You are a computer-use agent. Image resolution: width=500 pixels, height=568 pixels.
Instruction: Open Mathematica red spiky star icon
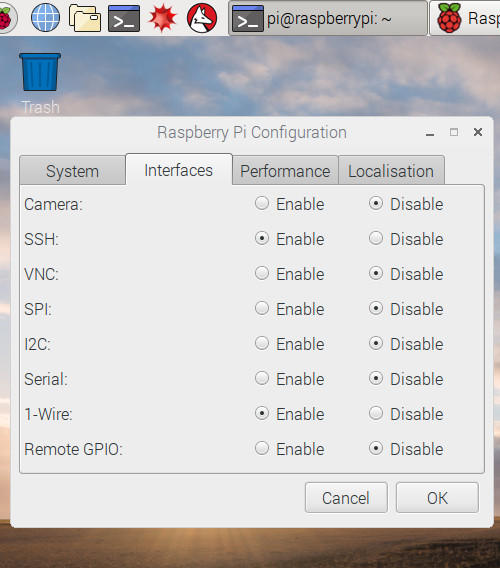(163, 17)
